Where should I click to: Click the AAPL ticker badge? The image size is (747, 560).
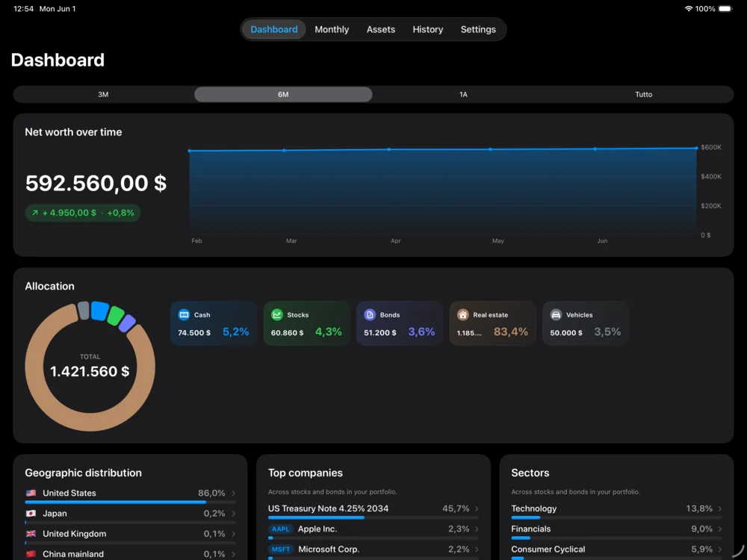coord(281,529)
